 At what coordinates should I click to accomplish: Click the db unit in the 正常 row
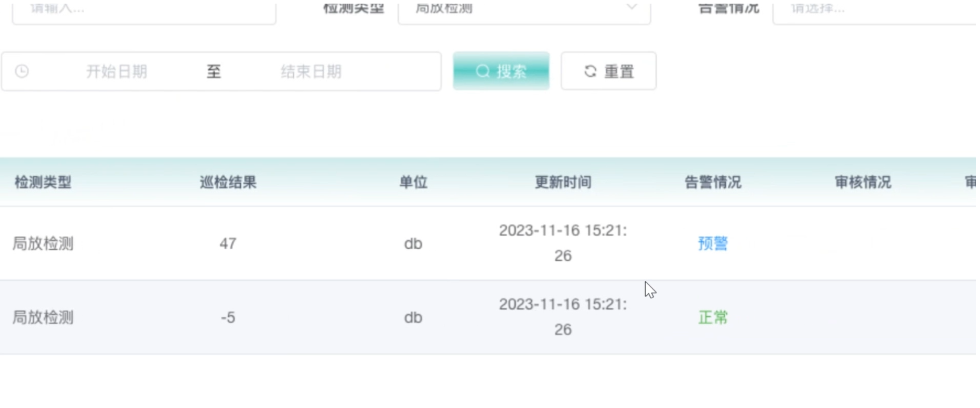point(413,317)
